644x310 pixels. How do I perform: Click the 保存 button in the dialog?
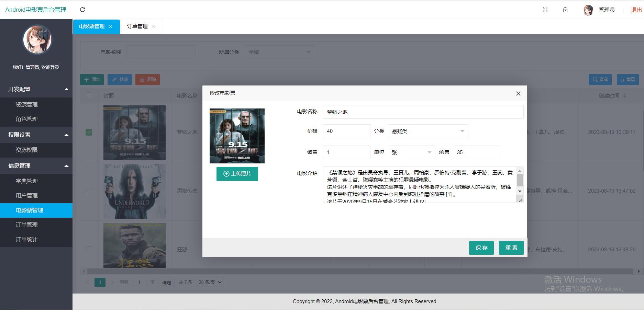[x=481, y=248]
